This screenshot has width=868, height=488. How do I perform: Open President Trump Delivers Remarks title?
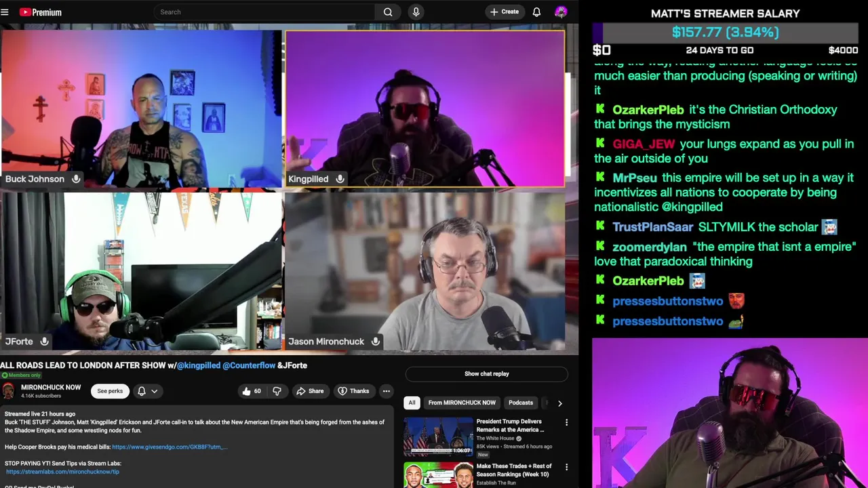[510, 426]
